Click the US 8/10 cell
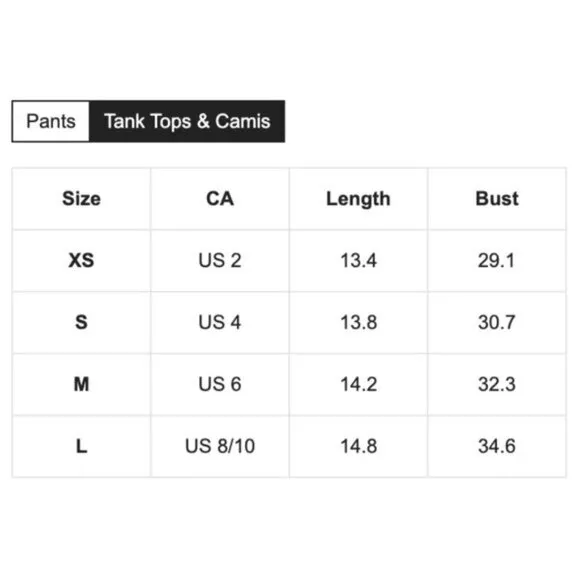Screen dimensions: 580x580 (x=220, y=446)
